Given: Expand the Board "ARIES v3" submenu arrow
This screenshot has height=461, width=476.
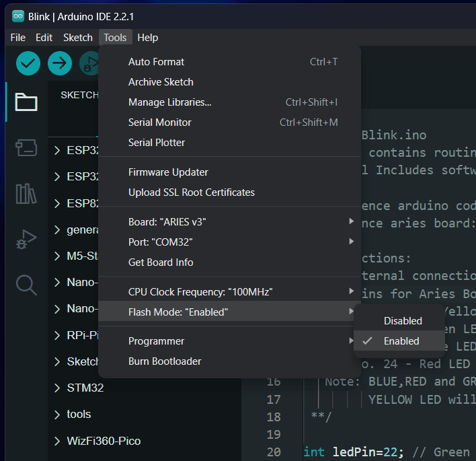Looking at the screenshot, I should tap(351, 221).
